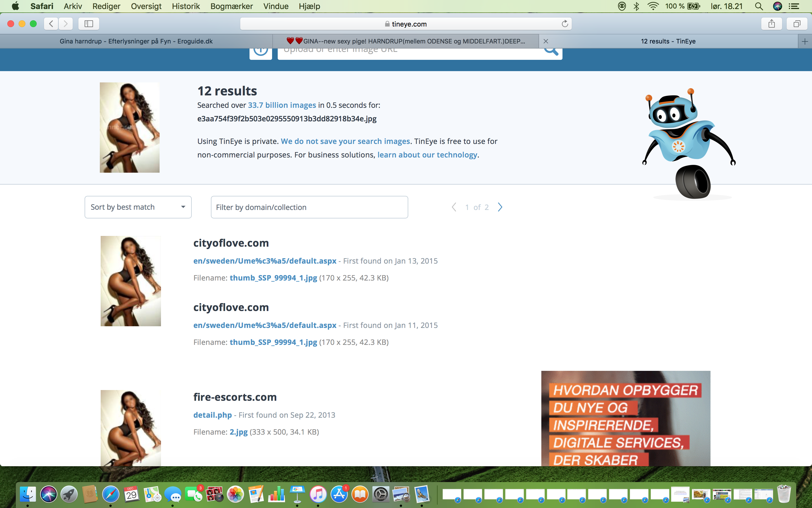812x508 pixels.
Task: Open Launchpad in the Dock
Action: 69,494
